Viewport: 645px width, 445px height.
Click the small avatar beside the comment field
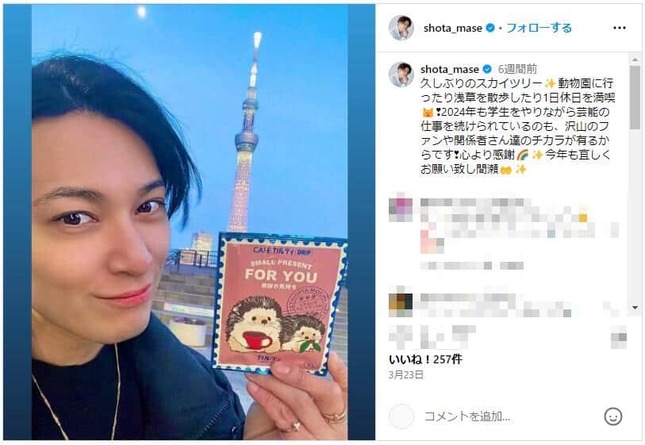point(401,416)
